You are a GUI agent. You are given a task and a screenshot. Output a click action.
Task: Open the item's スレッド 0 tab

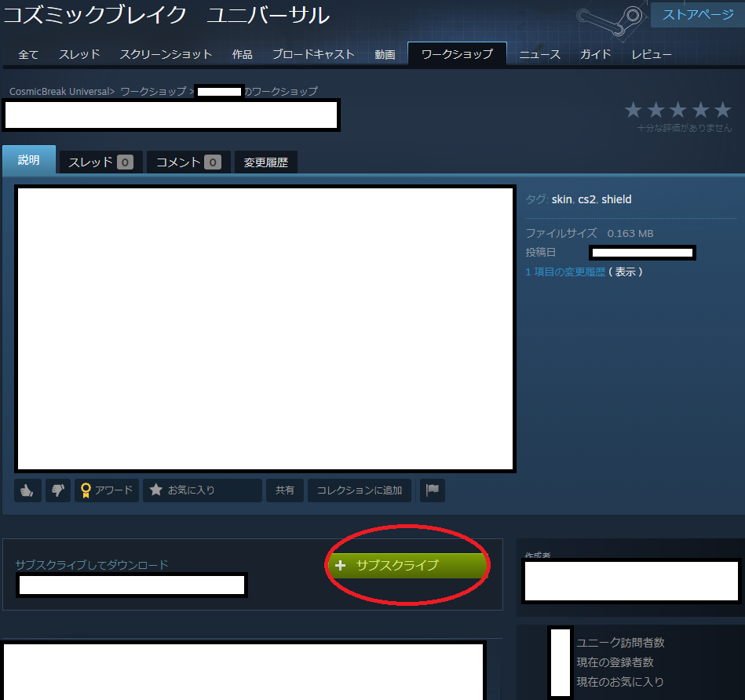point(100,162)
